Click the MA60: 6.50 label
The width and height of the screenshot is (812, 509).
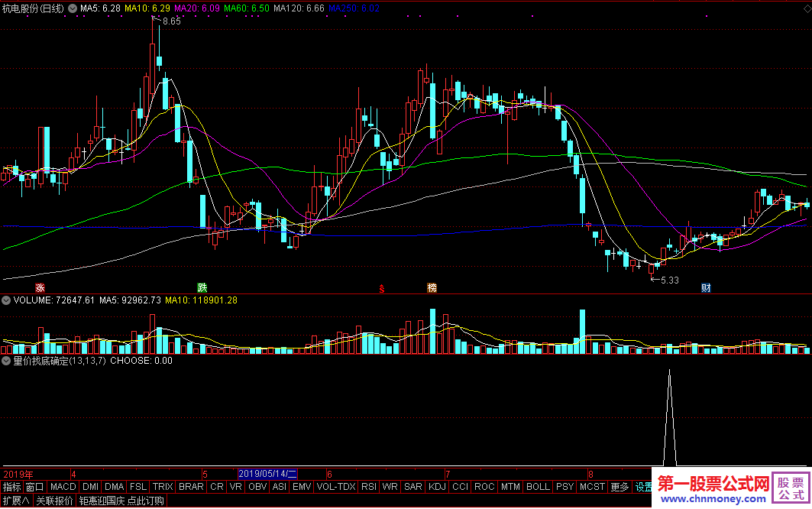(x=247, y=8)
